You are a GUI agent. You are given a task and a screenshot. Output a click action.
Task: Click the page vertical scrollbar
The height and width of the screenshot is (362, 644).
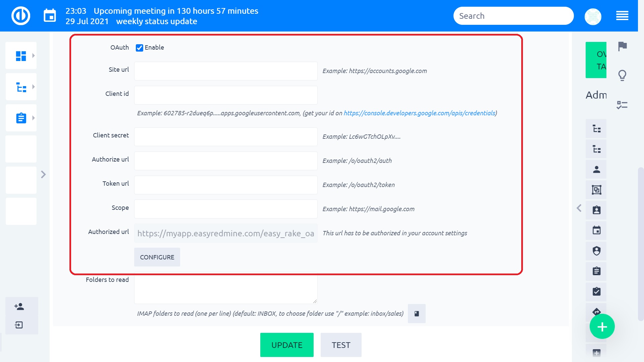point(640,245)
